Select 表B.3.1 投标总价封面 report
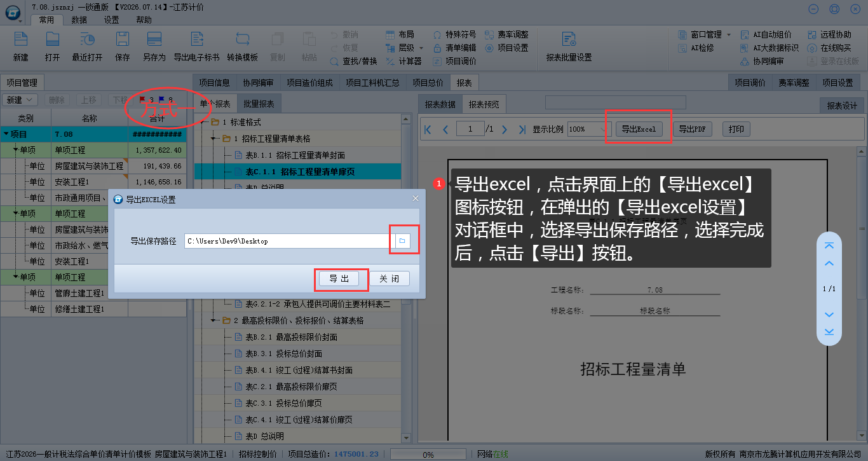 283,354
